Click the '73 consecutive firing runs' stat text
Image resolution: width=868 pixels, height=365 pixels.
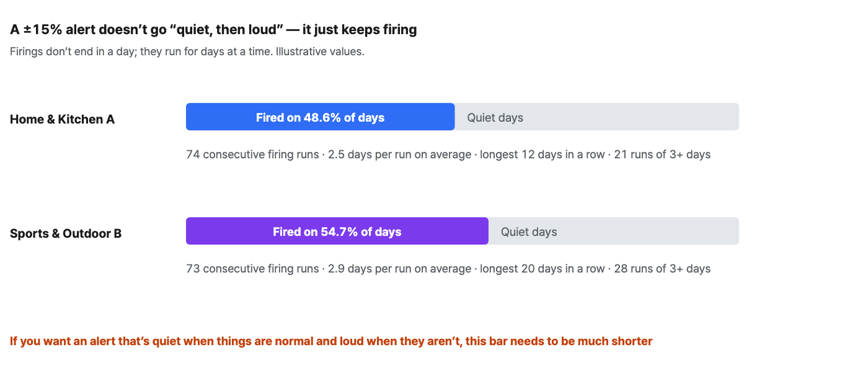[252, 269]
